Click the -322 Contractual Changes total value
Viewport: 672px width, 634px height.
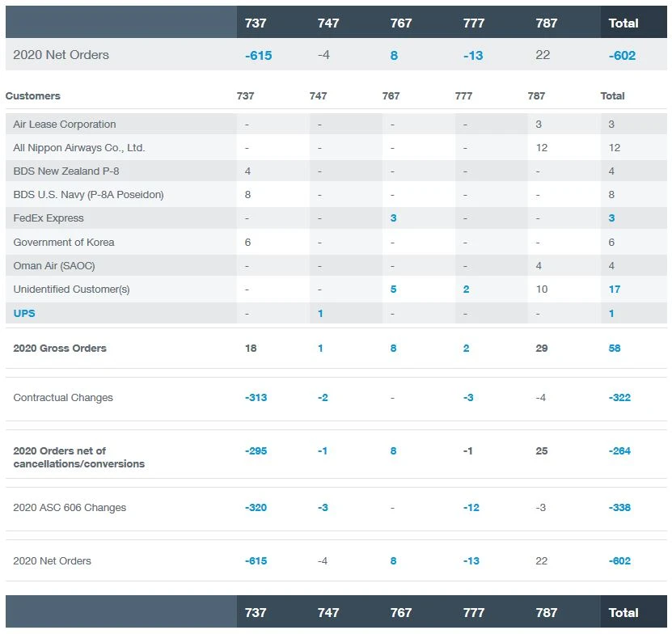click(619, 398)
